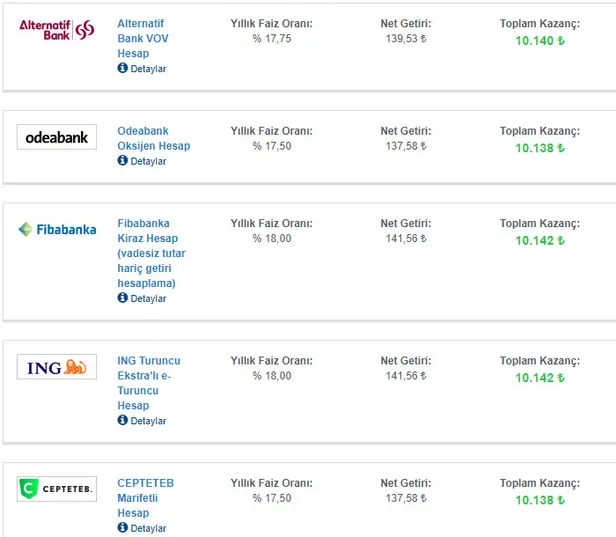Click ING yearly rate % 18,00 value
The image size is (616, 537).
271,376
